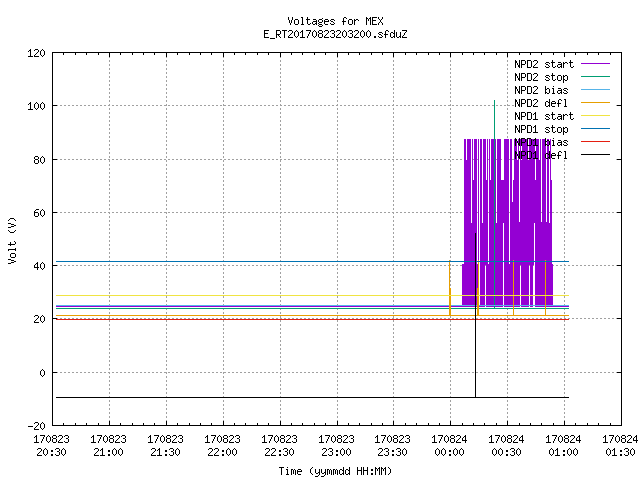Viewport: 640px width, 480px height.
Task: Click the light blue NPD2 bias legend line sample
Action: [x=595, y=89]
